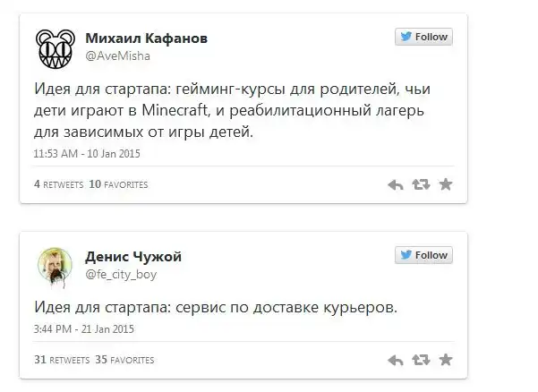Follow @fe_city_boy account
Image resolution: width=538 pixels, height=392 pixels.
click(x=423, y=255)
